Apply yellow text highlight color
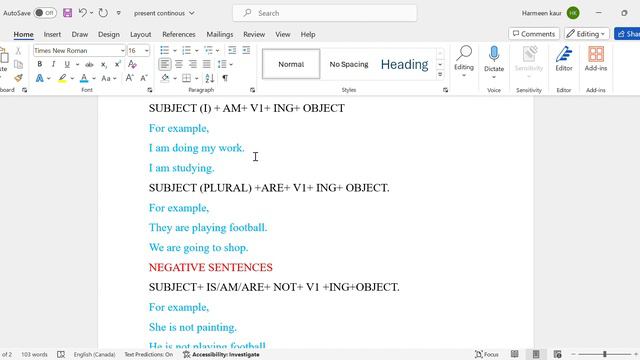This screenshot has height=360, width=640. 62,78
